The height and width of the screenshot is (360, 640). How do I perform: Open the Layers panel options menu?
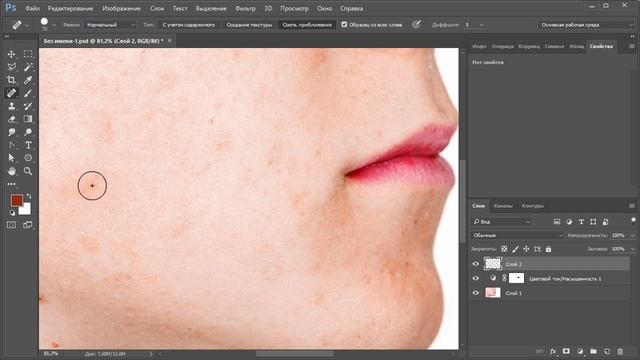tap(632, 206)
